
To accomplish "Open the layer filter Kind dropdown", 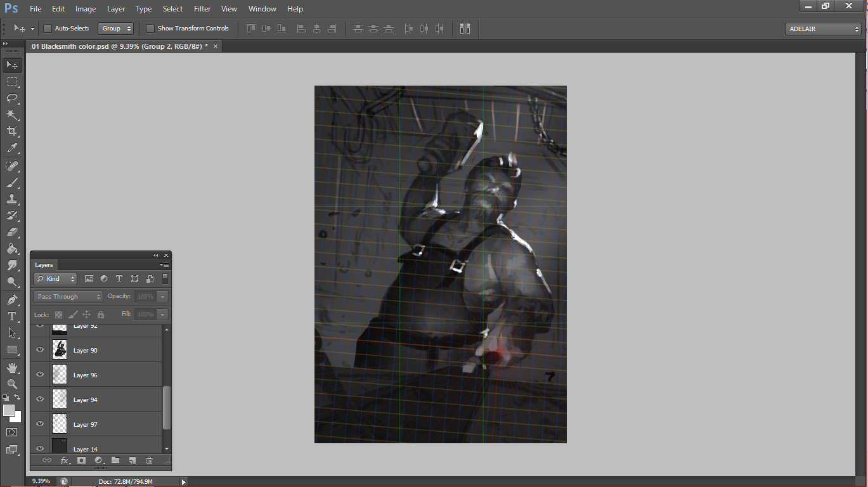I will 55,279.
